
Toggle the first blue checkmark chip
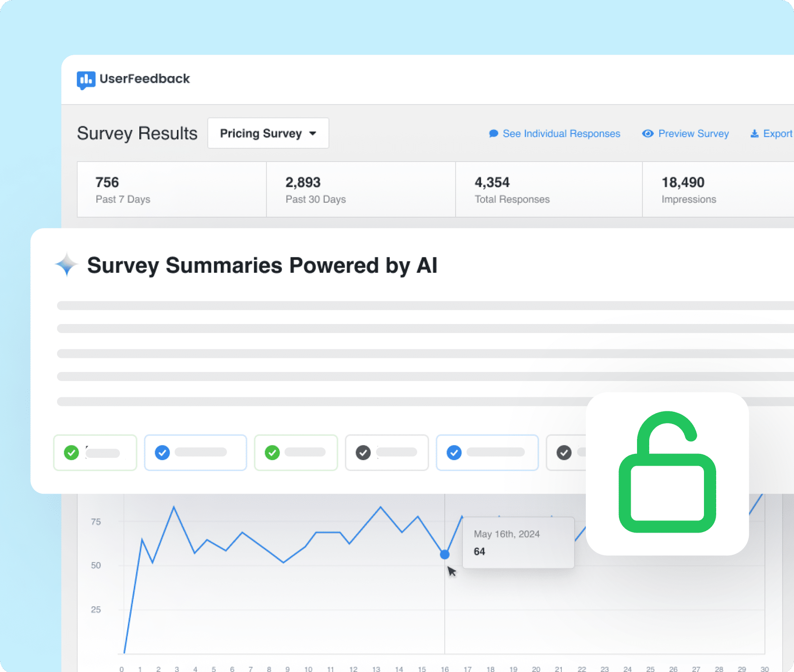[x=195, y=453]
